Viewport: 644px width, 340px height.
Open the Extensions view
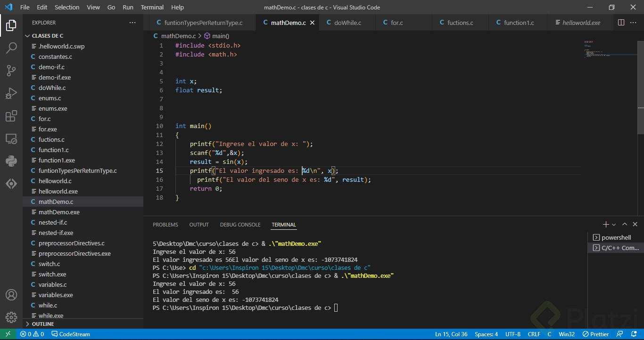[11, 116]
